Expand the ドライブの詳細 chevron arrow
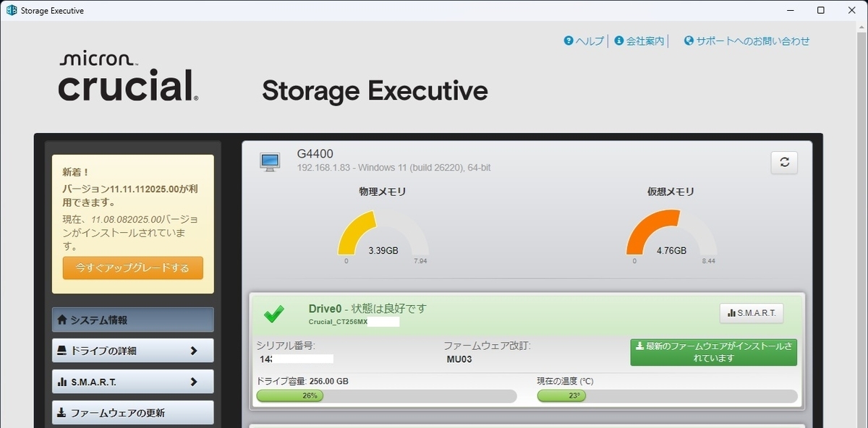 pos(193,351)
